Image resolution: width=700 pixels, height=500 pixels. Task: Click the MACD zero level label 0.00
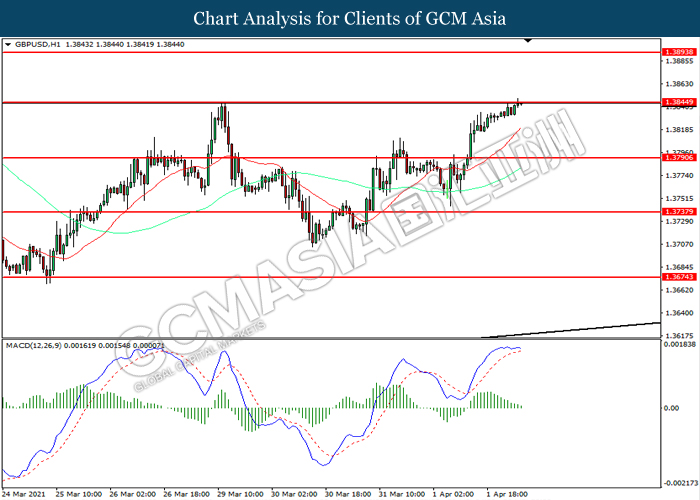tap(671, 408)
